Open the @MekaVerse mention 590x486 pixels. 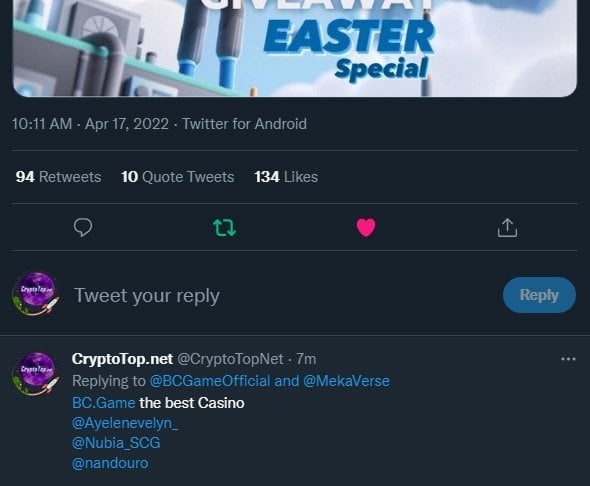click(x=346, y=381)
